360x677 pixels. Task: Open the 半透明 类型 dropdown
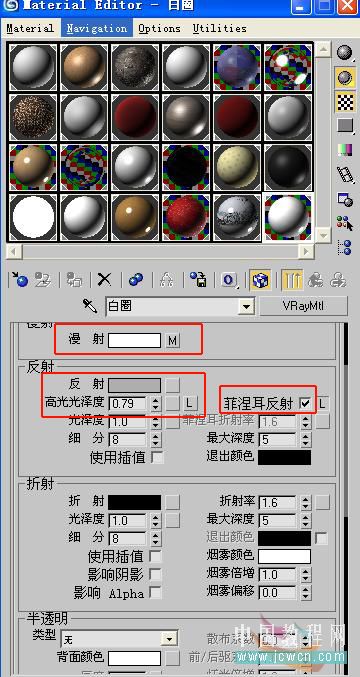171,639
